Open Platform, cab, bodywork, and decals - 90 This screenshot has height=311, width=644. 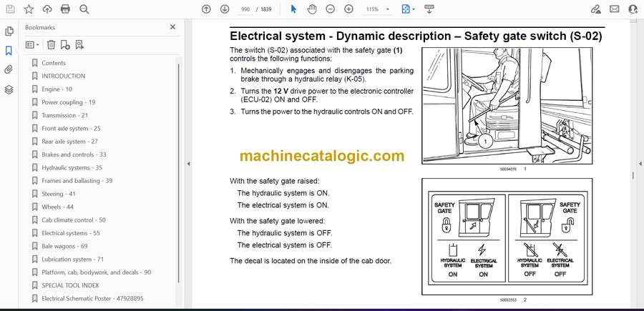pyautogui.click(x=96, y=272)
